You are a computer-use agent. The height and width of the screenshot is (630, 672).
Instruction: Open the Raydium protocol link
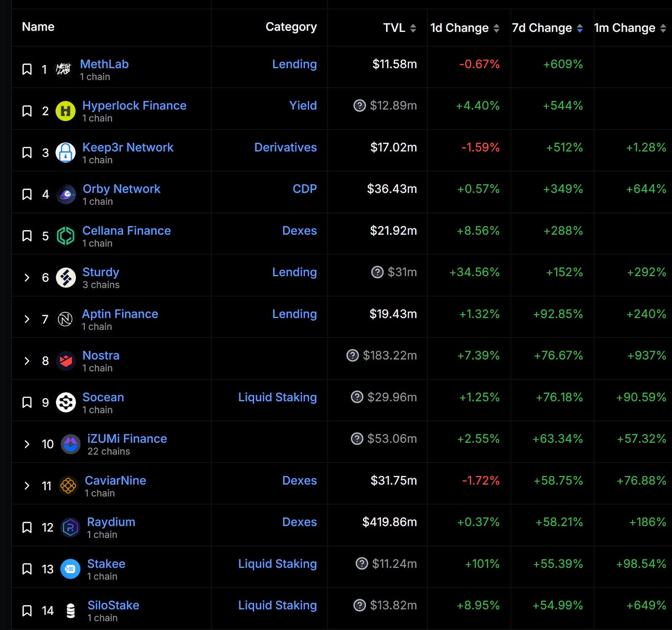pyautogui.click(x=111, y=522)
